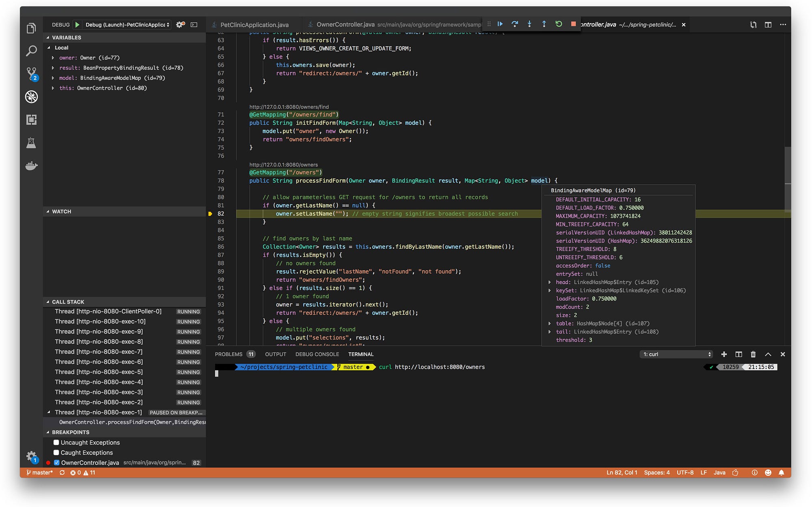Image resolution: width=812 pixels, height=507 pixels.
Task: Select the 1: curl terminal dropdown
Action: tap(676, 354)
